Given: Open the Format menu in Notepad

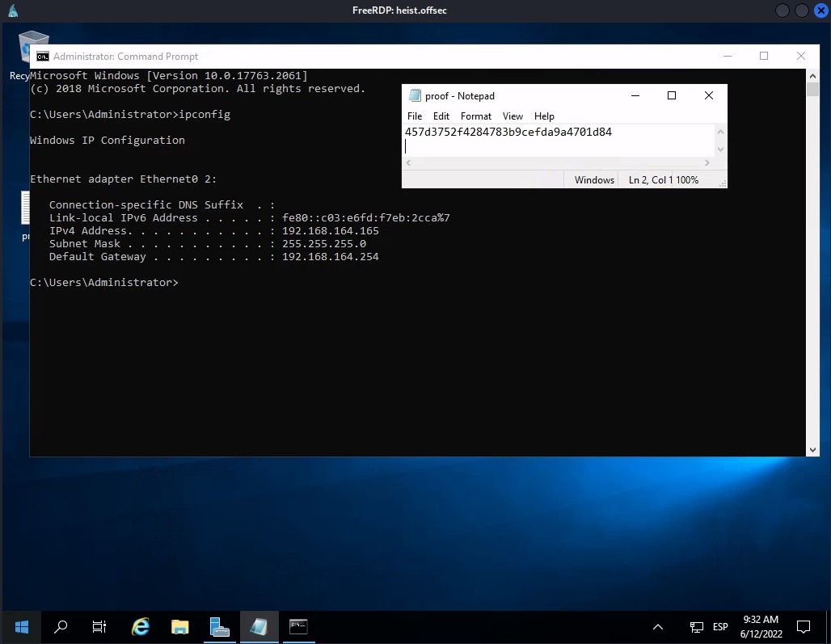Looking at the screenshot, I should click(476, 116).
